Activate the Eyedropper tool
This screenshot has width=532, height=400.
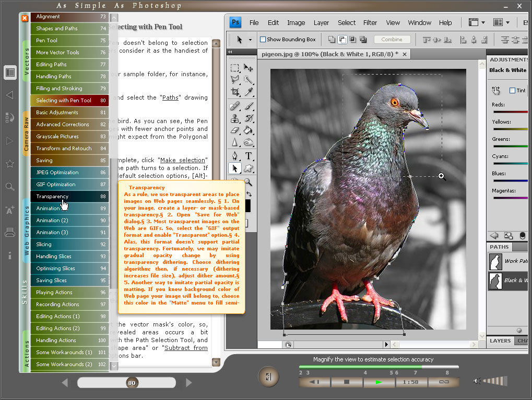pos(249,92)
